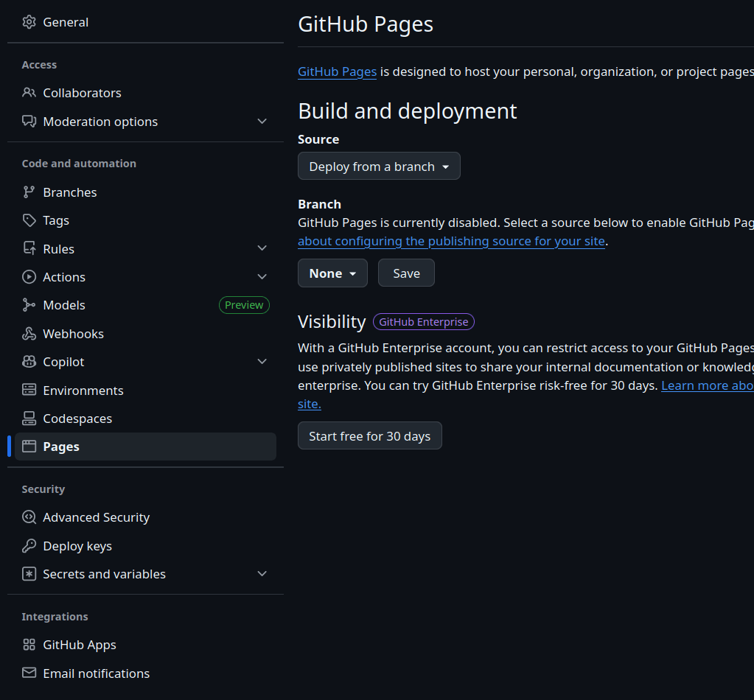The image size is (754, 700).
Task: Click the Actions play-circle icon
Action: click(x=29, y=277)
